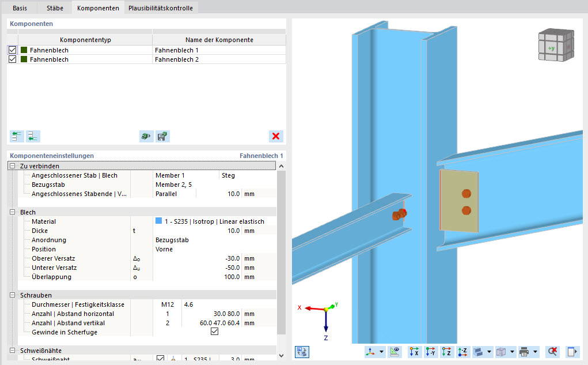
Task: Switch to the Basis tab
Action: pos(20,8)
